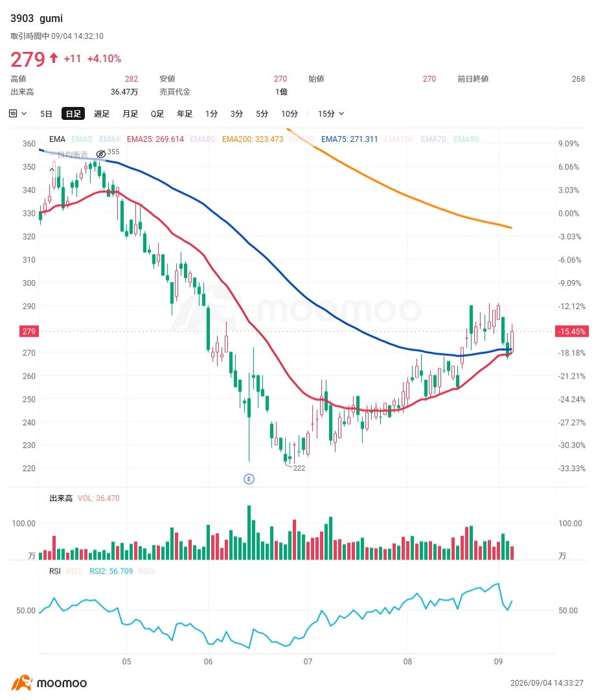The height and width of the screenshot is (700, 594).
Task: Click the 売買代金 1億 value
Action: click(281, 92)
